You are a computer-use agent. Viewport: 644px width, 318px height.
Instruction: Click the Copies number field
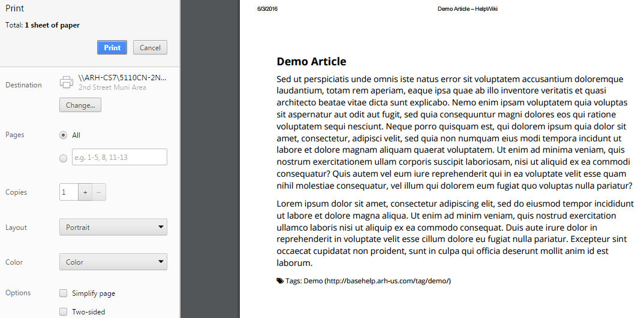coord(68,192)
